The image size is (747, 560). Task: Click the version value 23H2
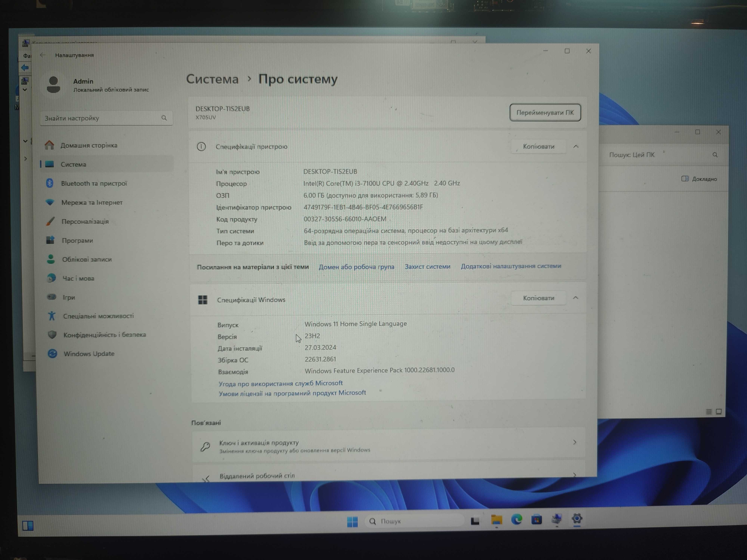(x=312, y=336)
